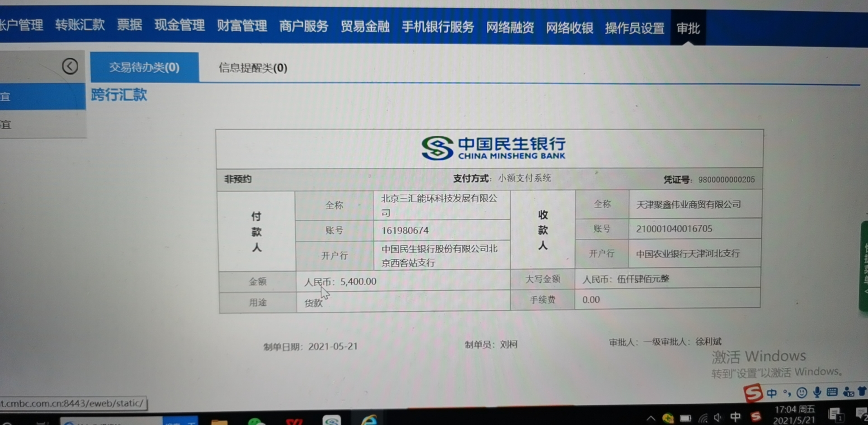Image resolution: width=868 pixels, height=425 pixels.
Task: Click the 非预约 label
Action: click(238, 179)
